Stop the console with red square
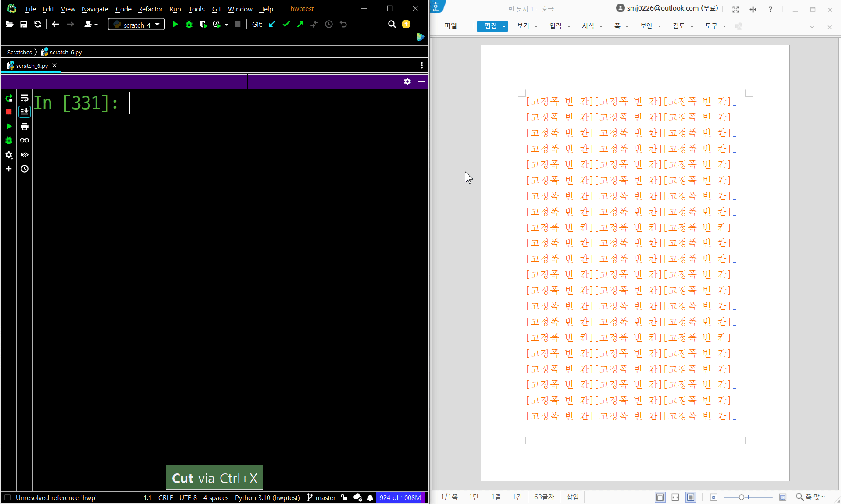This screenshot has height=504, width=842. tap(9, 112)
